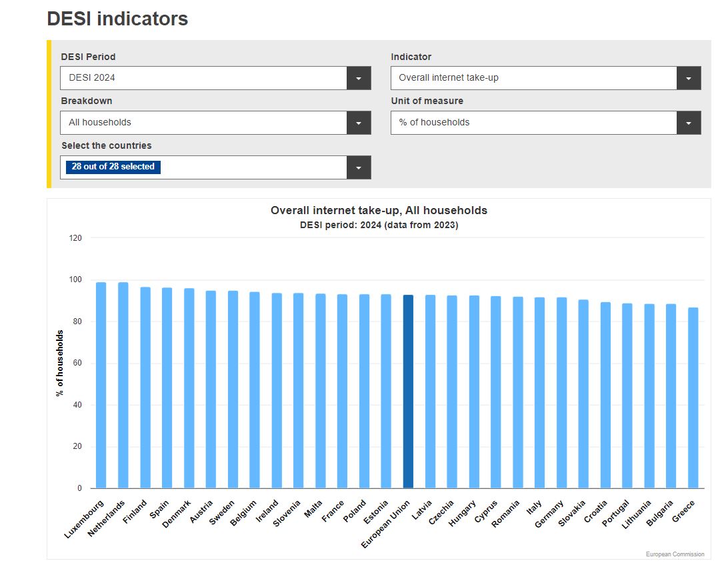This screenshot has height=565, width=728.
Task: Click the Estonia bar in the chart
Action: point(386,391)
